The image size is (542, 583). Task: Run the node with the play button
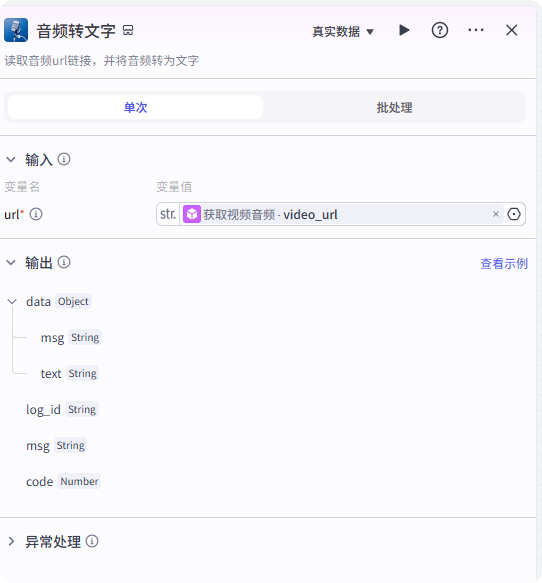[404, 30]
